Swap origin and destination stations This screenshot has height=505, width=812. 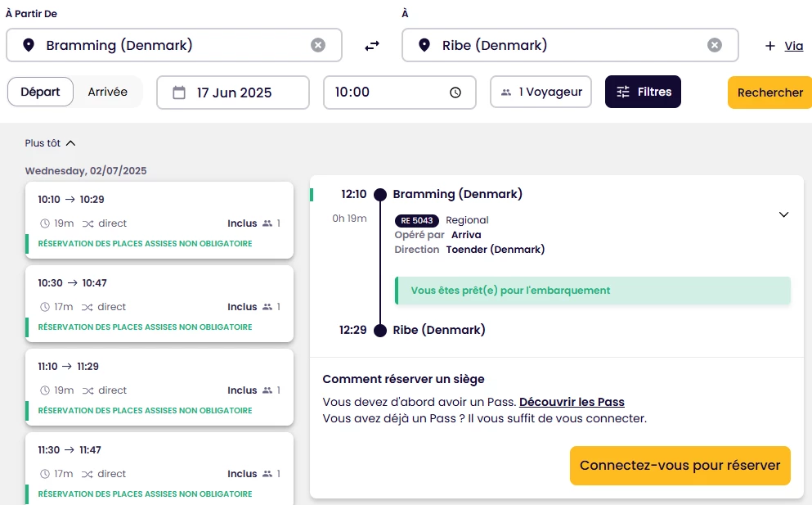[x=372, y=46]
